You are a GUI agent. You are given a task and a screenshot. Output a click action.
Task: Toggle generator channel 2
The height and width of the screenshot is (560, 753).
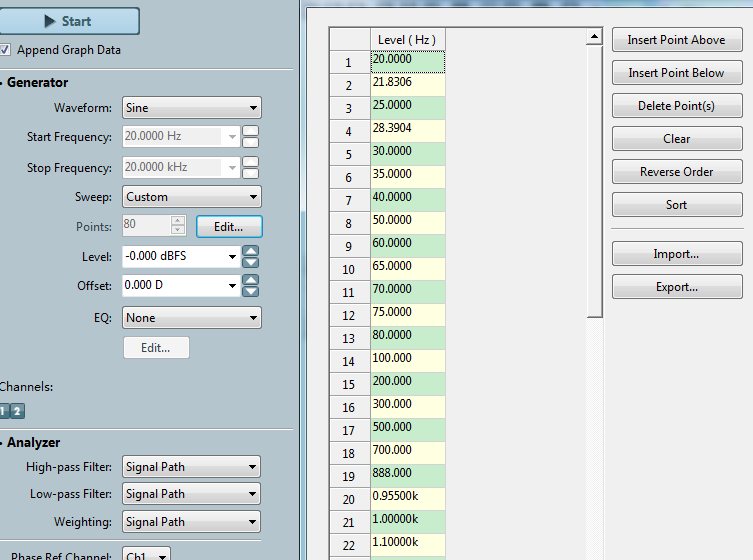click(x=17, y=411)
